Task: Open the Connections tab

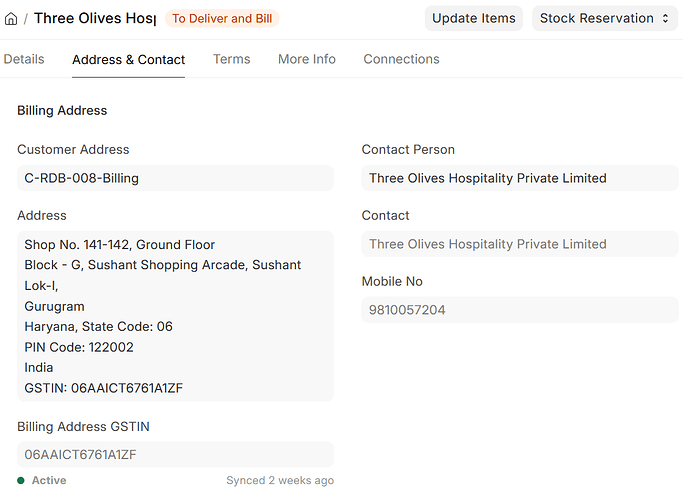Action: point(401,59)
